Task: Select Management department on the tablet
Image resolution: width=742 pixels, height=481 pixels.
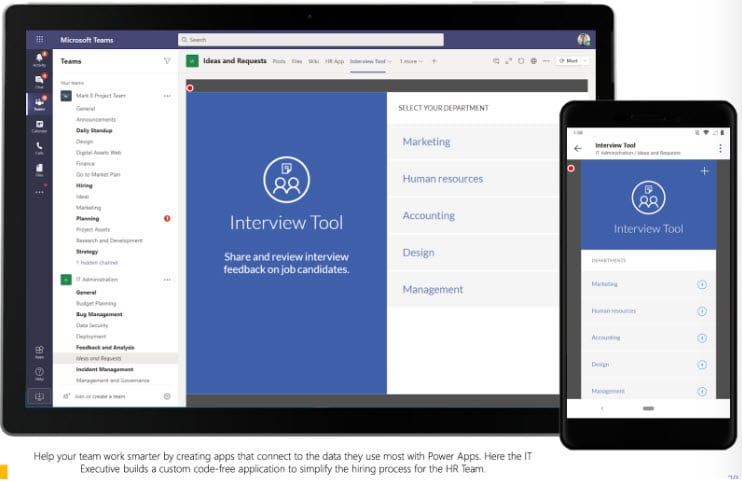Action: 473,289
